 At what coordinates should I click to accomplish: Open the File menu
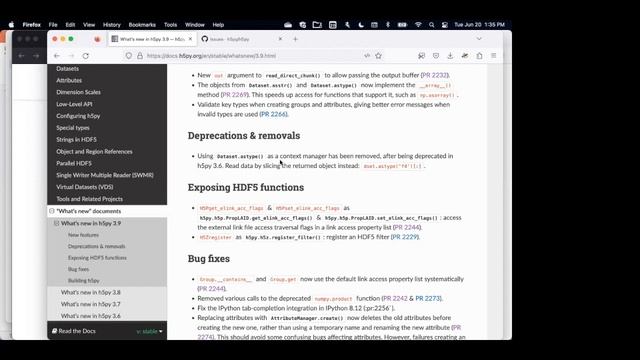(x=53, y=25)
